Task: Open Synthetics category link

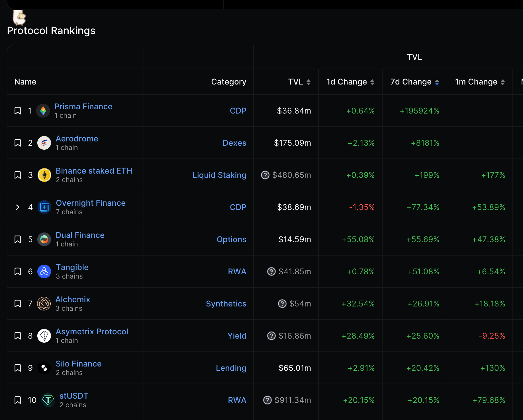Action: (226, 304)
